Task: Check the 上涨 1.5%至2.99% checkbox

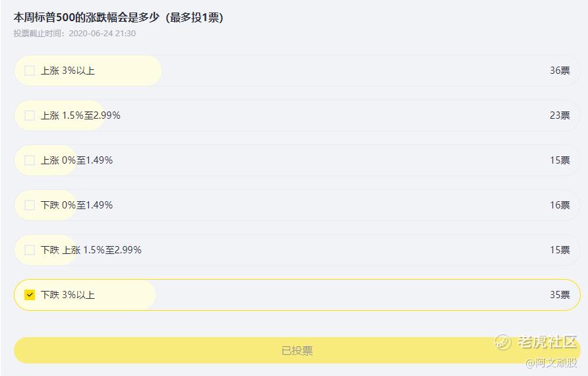Action: [30, 115]
